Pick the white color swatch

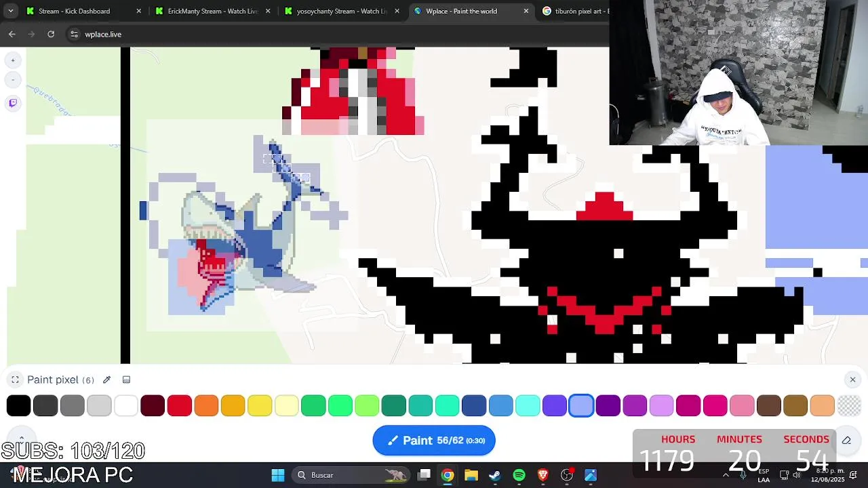click(126, 405)
